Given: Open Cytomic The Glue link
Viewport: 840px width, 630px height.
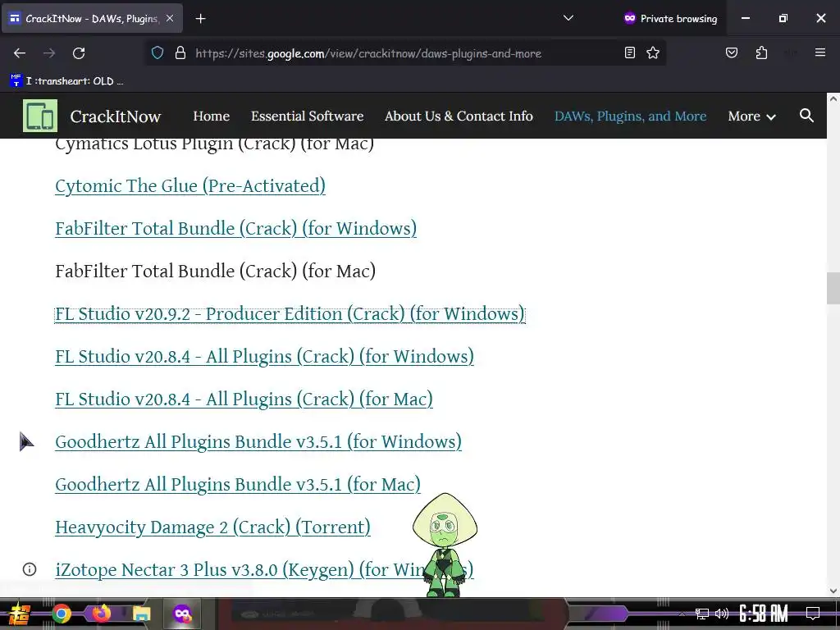Looking at the screenshot, I should (x=190, y=186).
